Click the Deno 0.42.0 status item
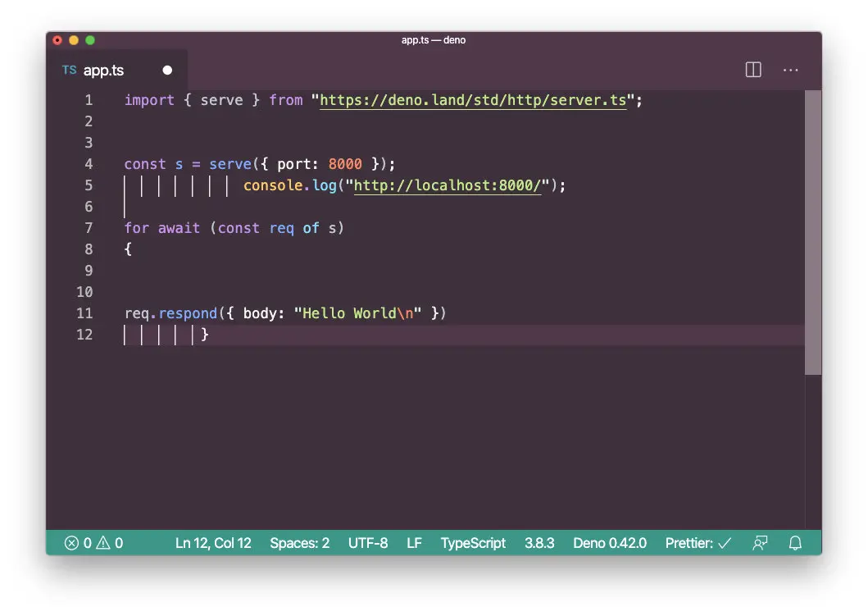 [610, 543]
